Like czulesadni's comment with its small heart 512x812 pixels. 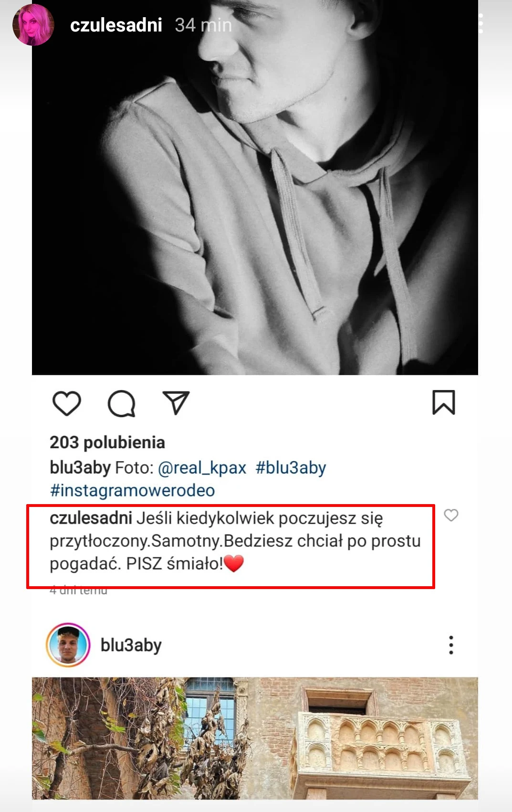pos(451,515)
